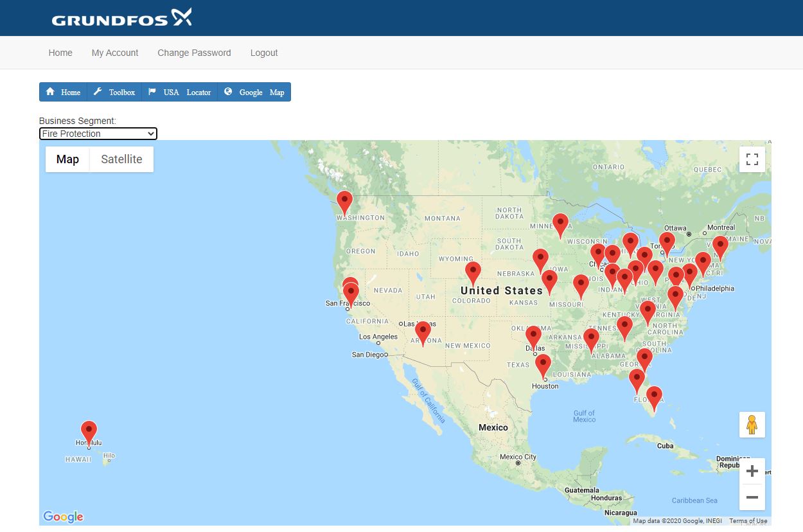Click the Grundfos logo

pyautogui.click(x=121, y=17)
